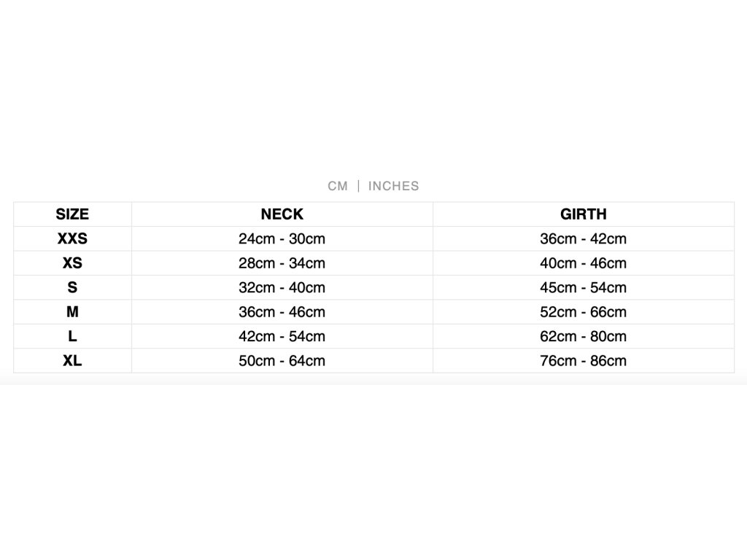Select the SIZE column header

(x=72, y=214)
